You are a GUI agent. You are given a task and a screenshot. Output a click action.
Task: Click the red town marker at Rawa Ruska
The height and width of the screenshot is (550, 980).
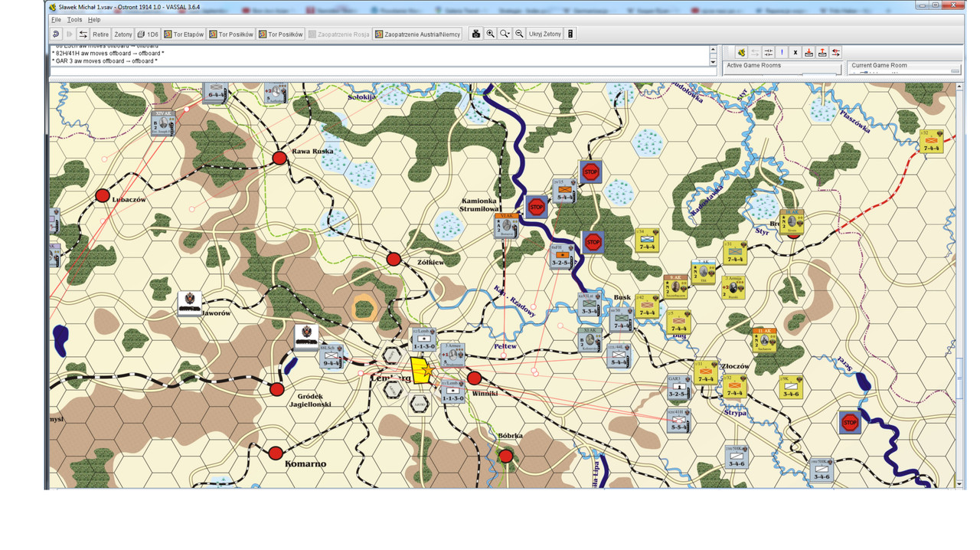click(x=279, y=159)
